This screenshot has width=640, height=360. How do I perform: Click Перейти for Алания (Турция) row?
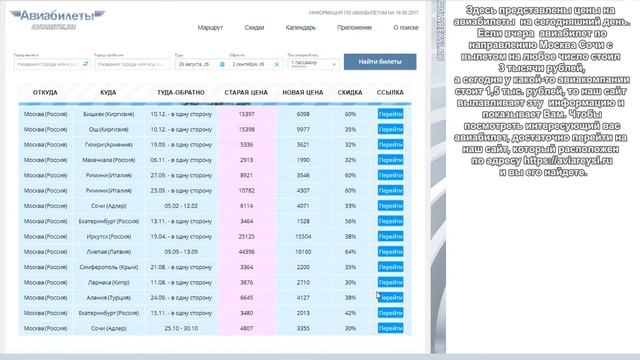pos(391,298)
